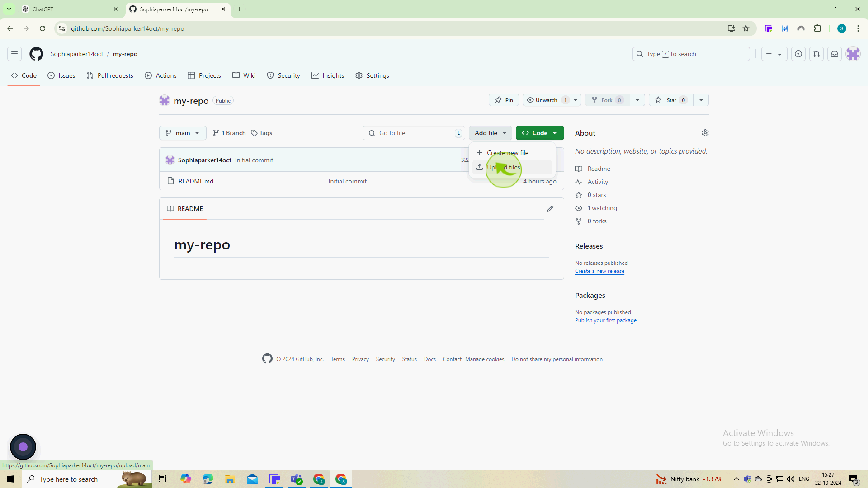Open the hamburger navigation menu

click(14, 54)
